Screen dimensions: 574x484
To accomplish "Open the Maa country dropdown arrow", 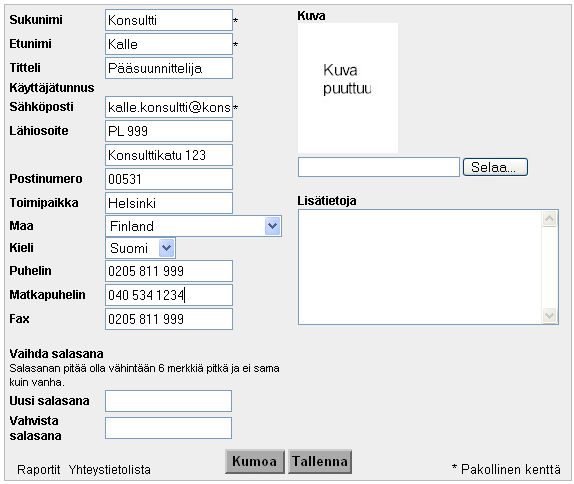I will (272, 226).
